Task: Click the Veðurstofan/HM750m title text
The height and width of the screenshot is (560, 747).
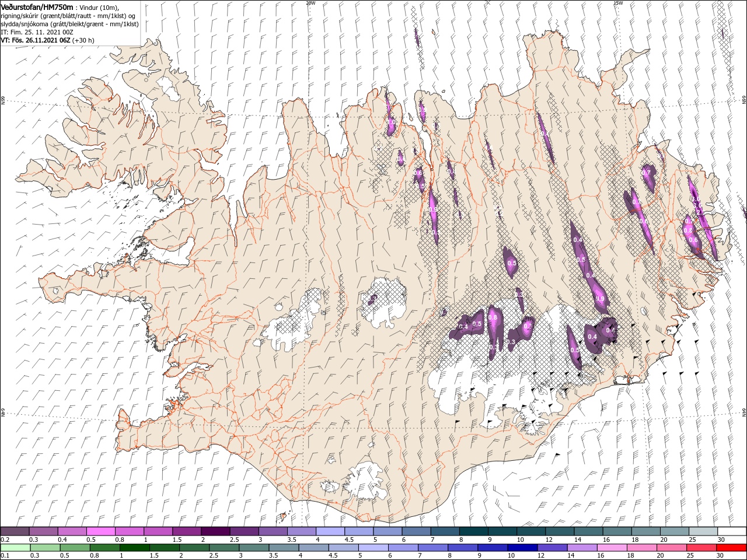Action: pos(37,7)
